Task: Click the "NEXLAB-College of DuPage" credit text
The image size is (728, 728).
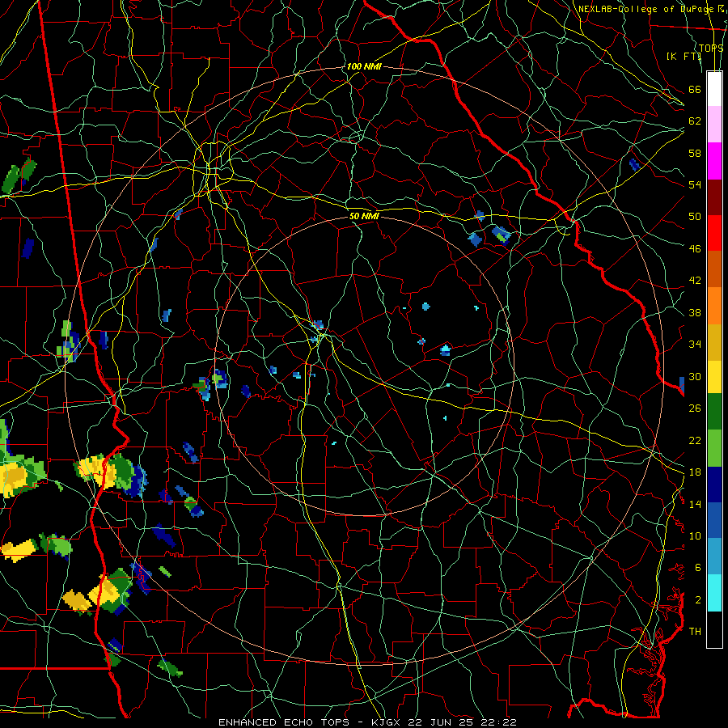Action: (645, 9)
